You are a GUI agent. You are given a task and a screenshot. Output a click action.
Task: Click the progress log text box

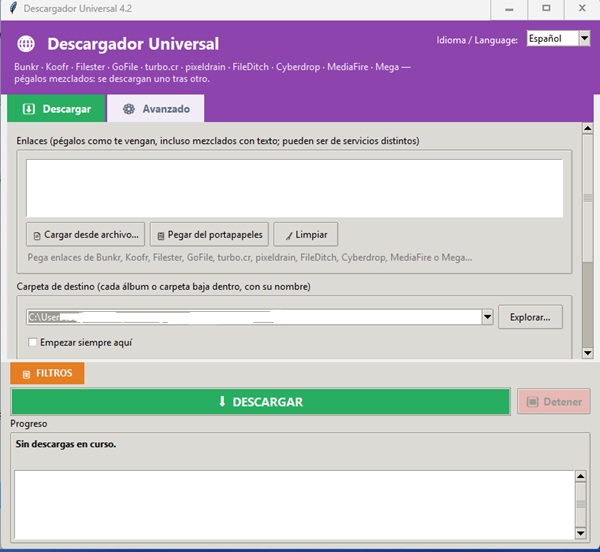coord(295,505)
